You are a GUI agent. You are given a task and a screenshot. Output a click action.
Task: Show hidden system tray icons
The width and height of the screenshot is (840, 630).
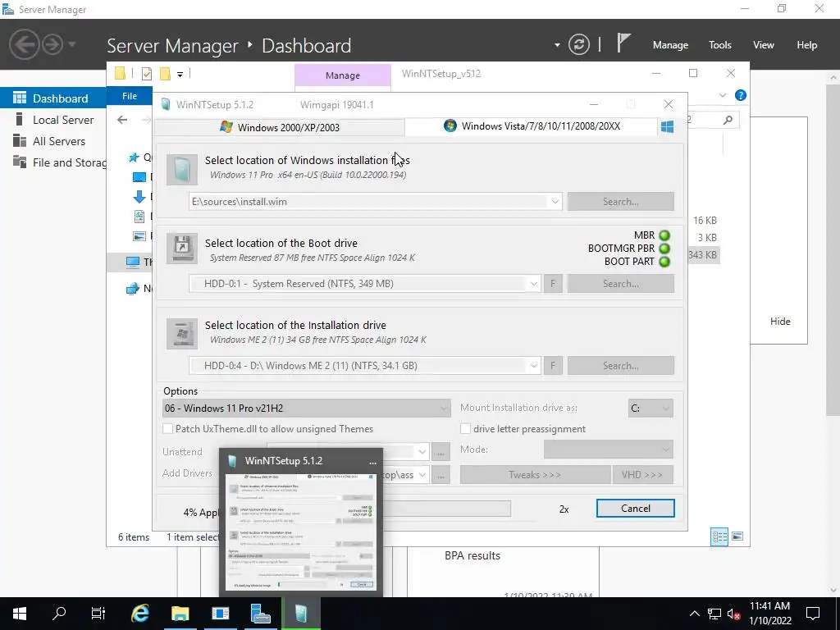(694, 614)
